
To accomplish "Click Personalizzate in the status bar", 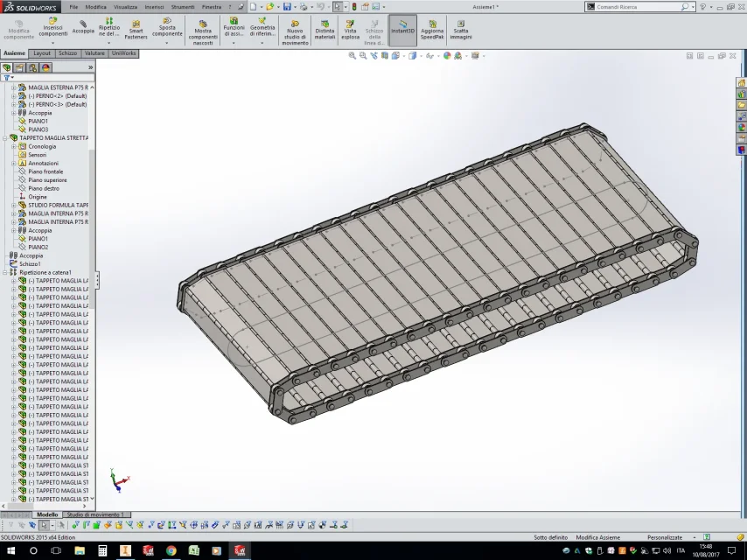I will coord(665,537).
